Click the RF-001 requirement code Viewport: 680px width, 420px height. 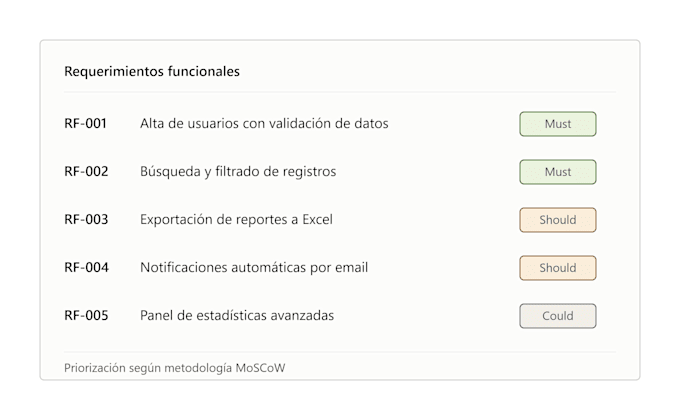(x=85, y=124)
